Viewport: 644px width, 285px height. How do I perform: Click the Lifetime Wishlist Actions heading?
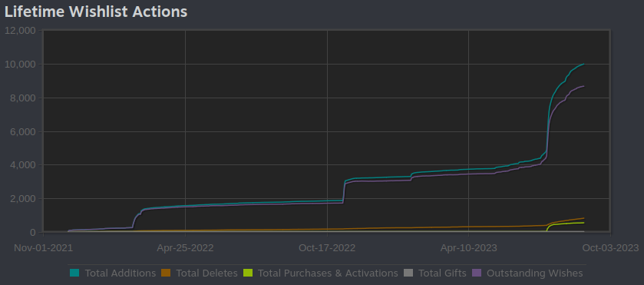96,12
